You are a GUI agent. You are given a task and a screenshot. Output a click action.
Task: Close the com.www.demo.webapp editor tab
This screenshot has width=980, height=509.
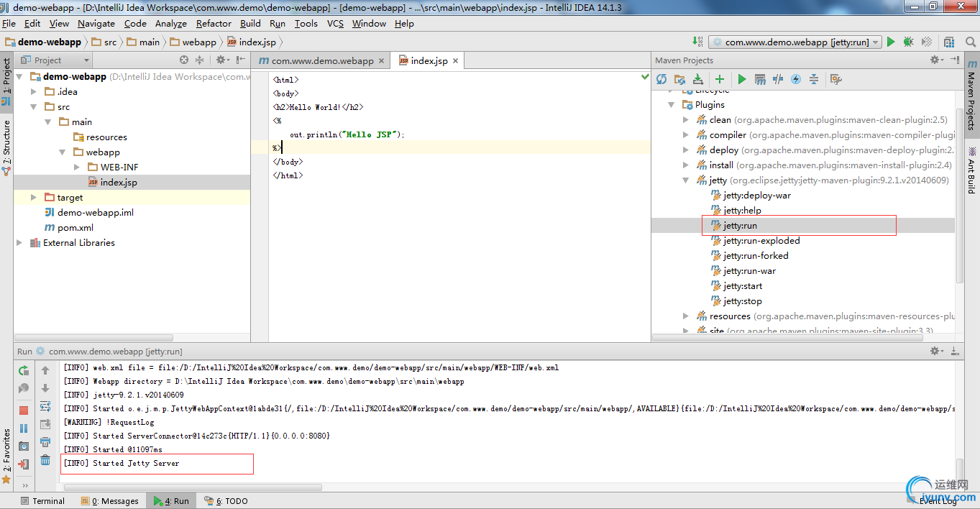[x=382, y=61]
